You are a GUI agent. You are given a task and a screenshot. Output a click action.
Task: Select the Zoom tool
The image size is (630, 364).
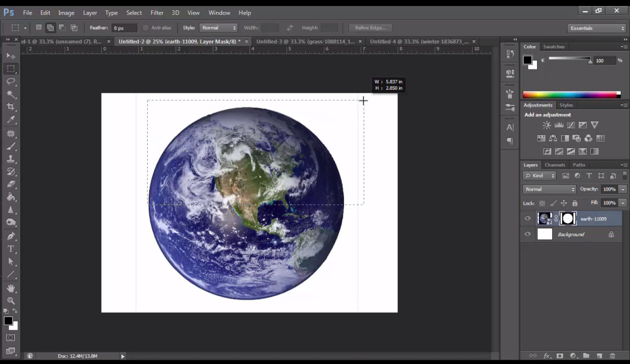click(x=10, y=301)
